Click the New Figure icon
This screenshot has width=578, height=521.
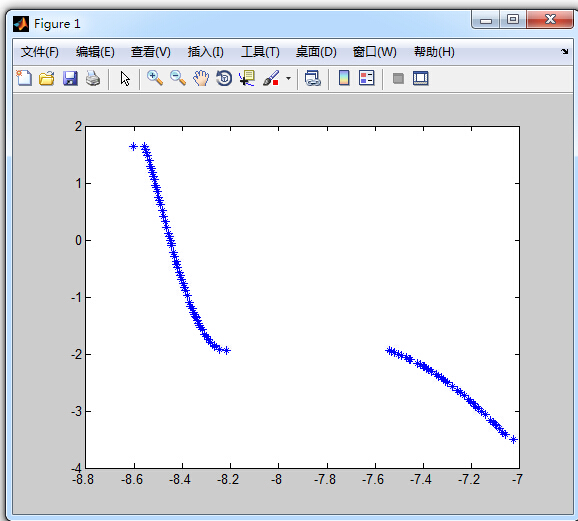click(x=24, y=78)
